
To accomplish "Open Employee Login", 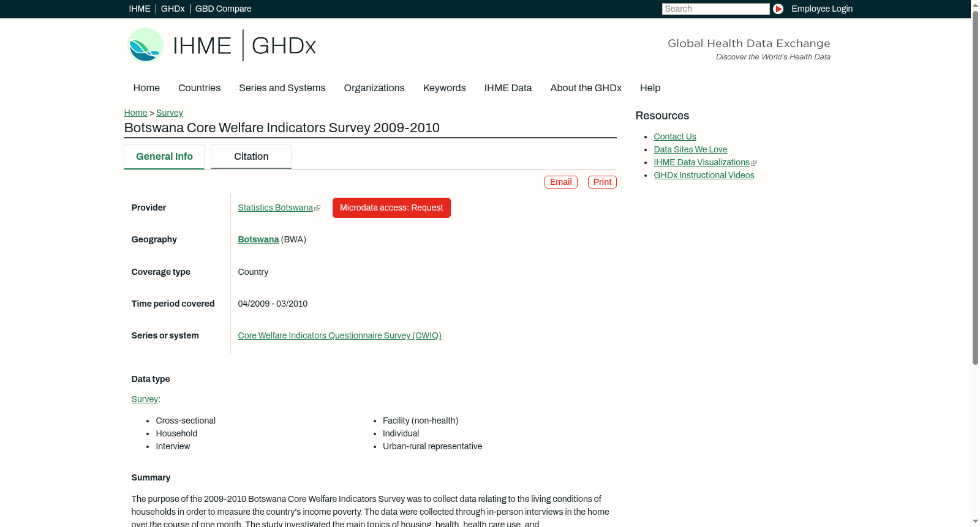I will 822,9.
